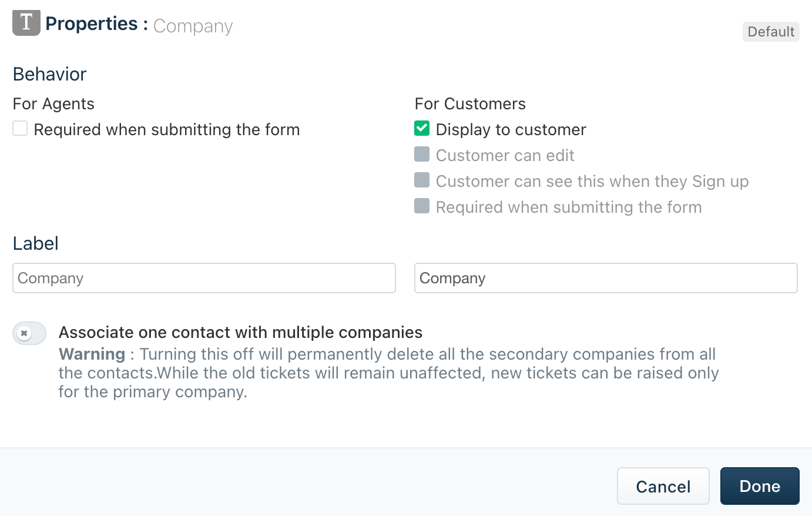Select the Behavior section heading
812x516 pixels.
(x=49, y=74)
